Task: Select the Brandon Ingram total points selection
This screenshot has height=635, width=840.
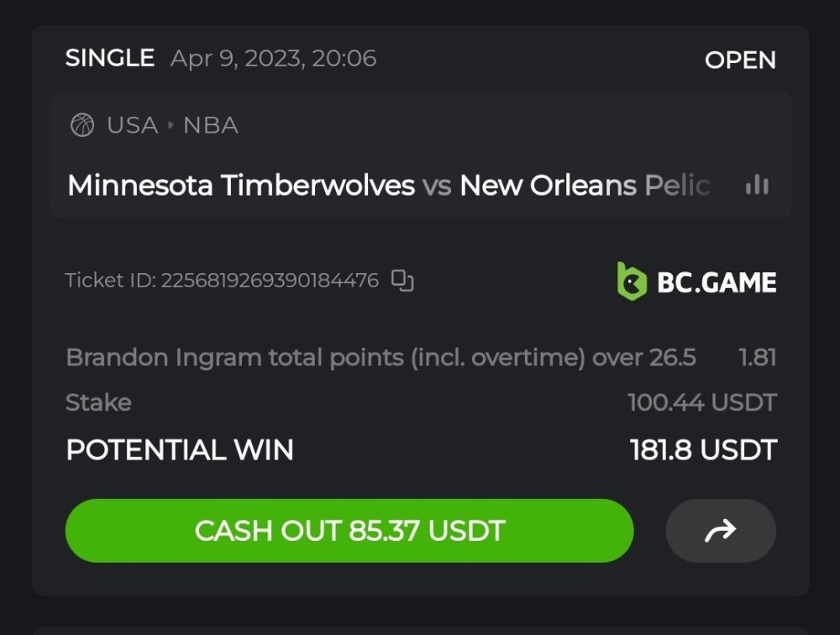Action: point(381,358)
